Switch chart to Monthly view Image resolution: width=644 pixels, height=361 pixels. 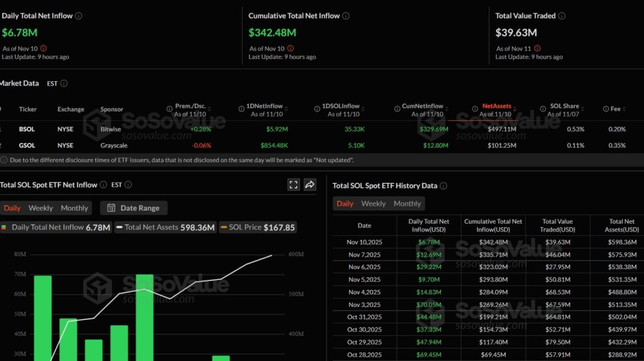pos(74,208)
